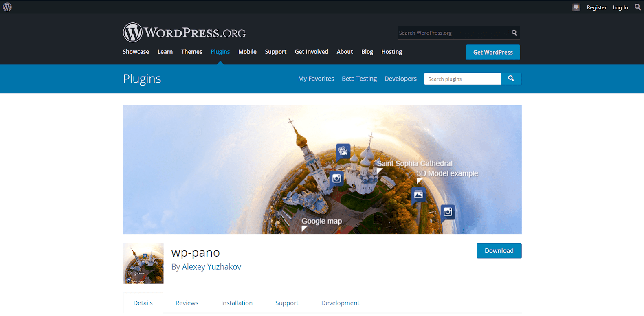
Task: Open My Favorites in the plugins bar
Action: [316, 79]
